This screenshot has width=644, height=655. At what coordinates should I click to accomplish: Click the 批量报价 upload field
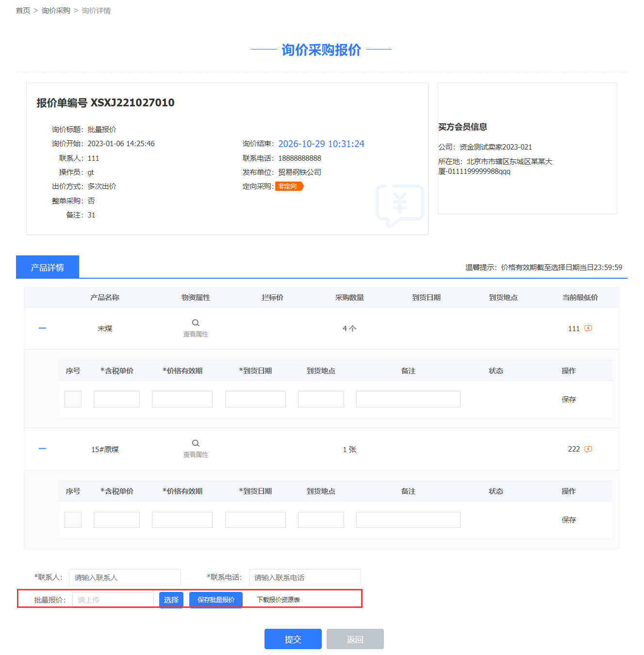click(113, 600)
